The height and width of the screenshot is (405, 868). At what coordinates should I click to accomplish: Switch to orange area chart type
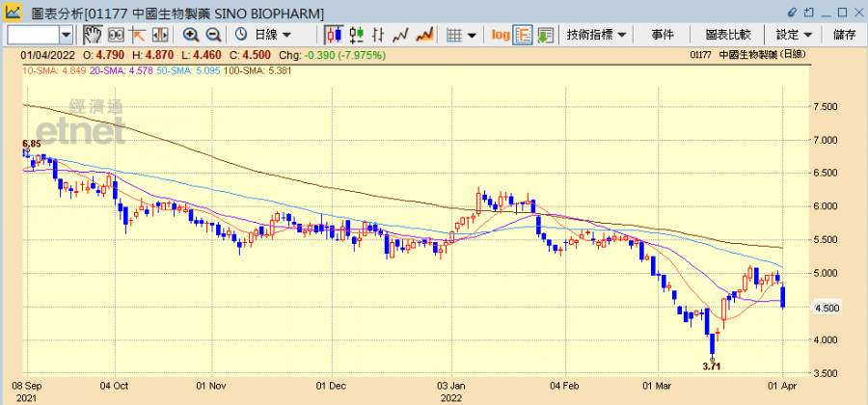424,35
